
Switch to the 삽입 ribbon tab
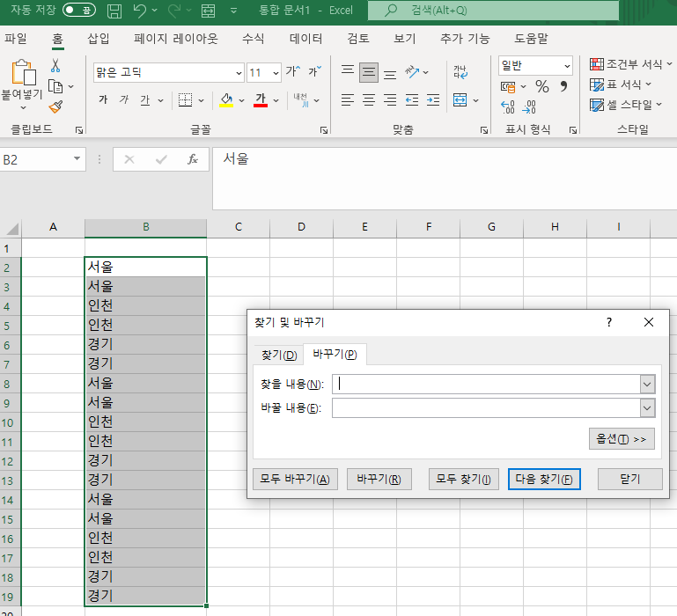tap(99, 39)
